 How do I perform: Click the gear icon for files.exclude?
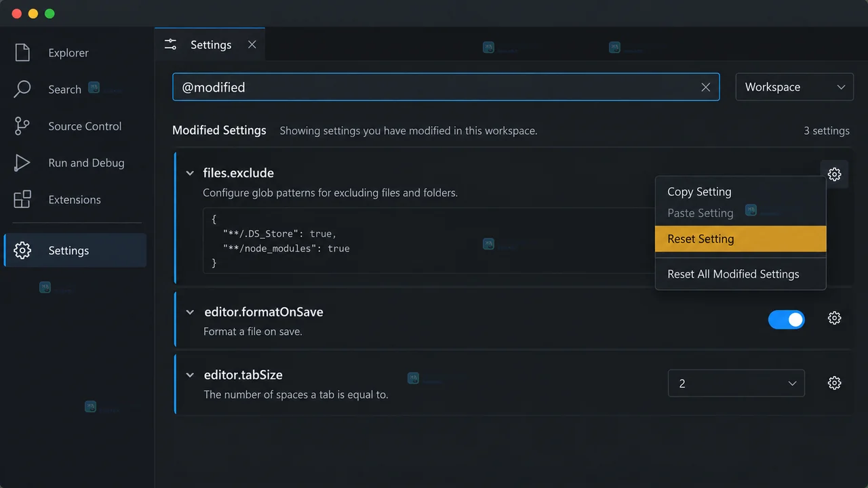[834, 174]
